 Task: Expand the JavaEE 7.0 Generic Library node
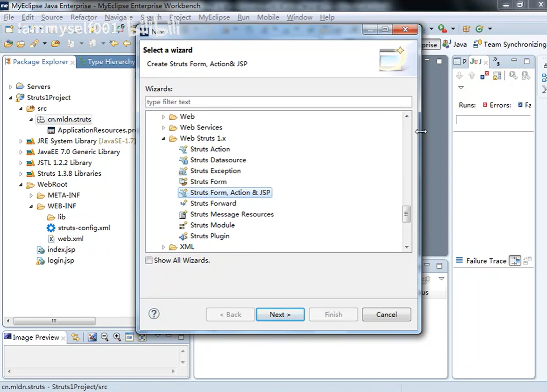(x=21, y=152)
